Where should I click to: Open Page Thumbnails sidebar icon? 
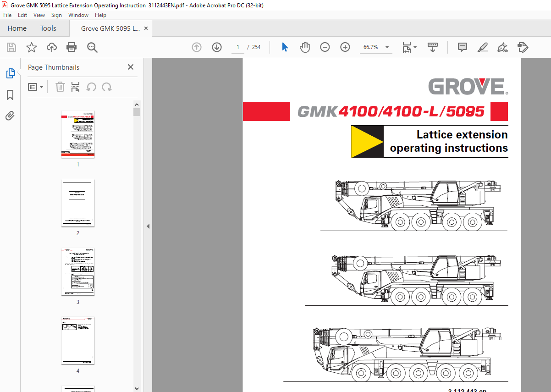pos(10,73)
